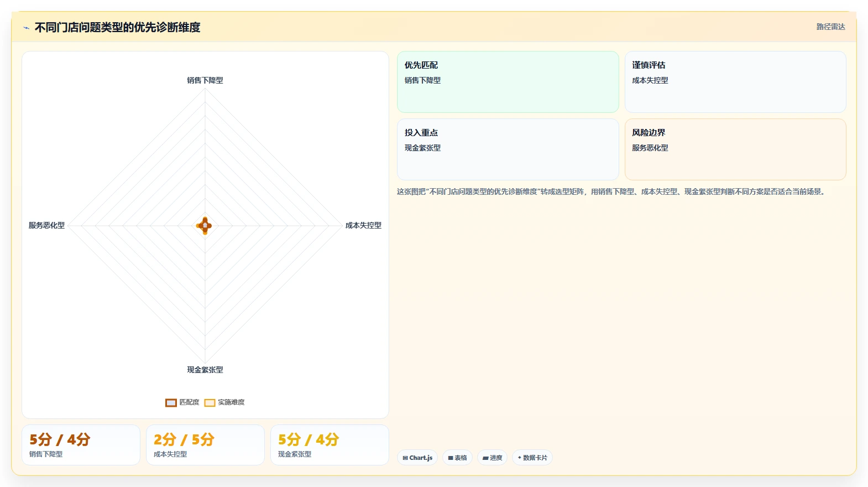Click the 路径雷达 label in header
This screenshot has height=487, width=868.
tap(830, 27)
